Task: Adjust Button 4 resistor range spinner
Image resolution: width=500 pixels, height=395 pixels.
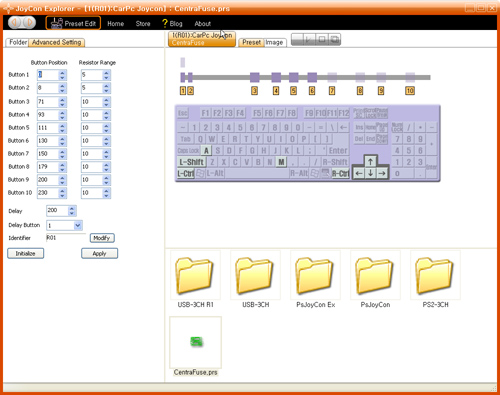Action: pos(106,115)
